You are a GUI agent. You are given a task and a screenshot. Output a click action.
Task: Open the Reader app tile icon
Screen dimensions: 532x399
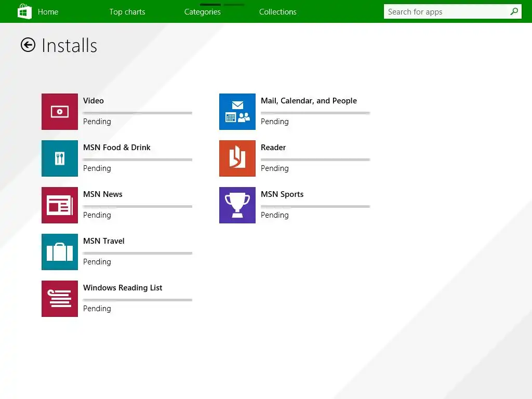click(x=237, y=158)
